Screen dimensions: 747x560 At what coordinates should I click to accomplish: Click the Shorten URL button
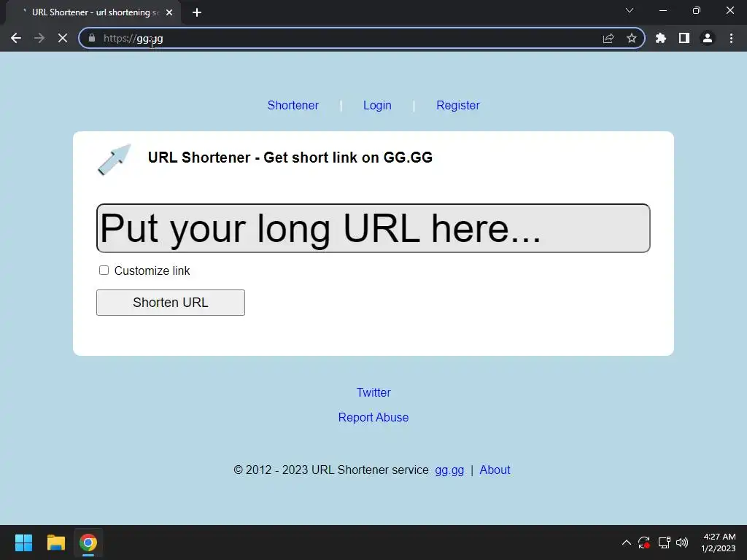[171, 303]
